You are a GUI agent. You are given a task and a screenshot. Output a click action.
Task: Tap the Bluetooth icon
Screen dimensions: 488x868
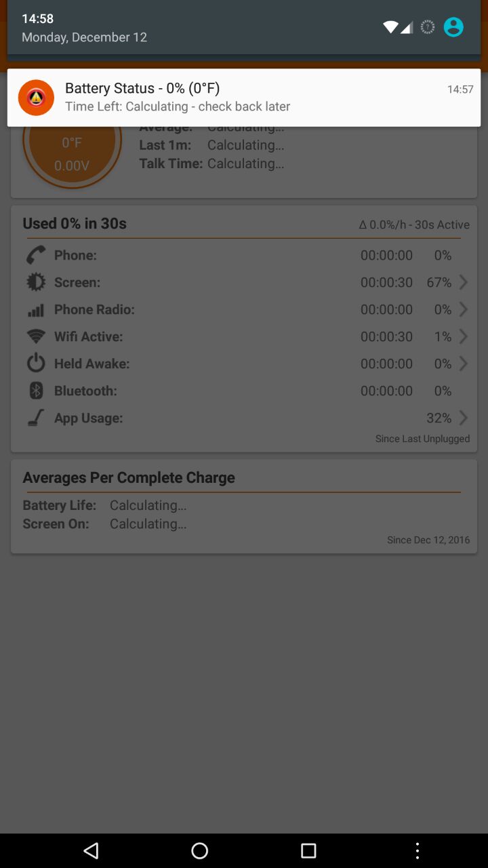pyautogui.click(x=36, y=391)
